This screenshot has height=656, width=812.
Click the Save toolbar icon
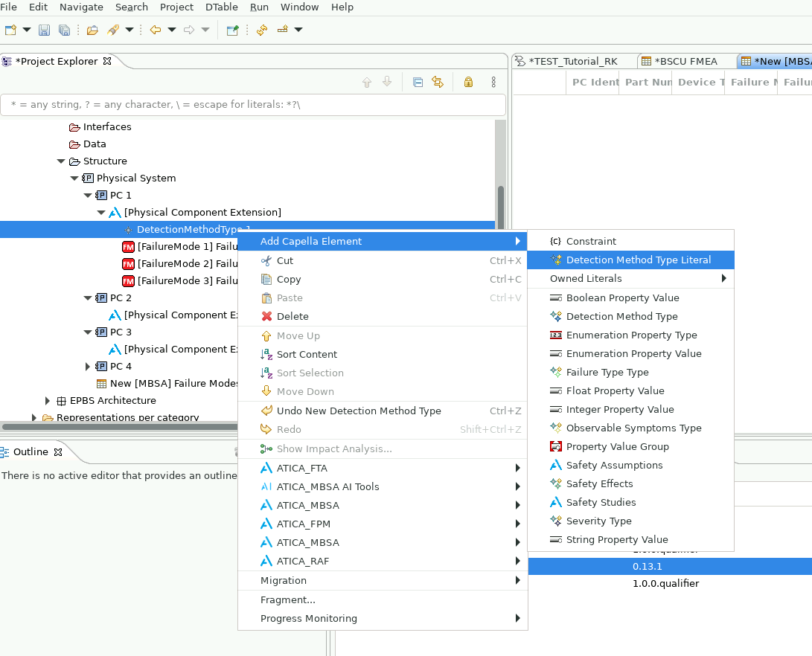pyautogui.click(x=45, y=30)
